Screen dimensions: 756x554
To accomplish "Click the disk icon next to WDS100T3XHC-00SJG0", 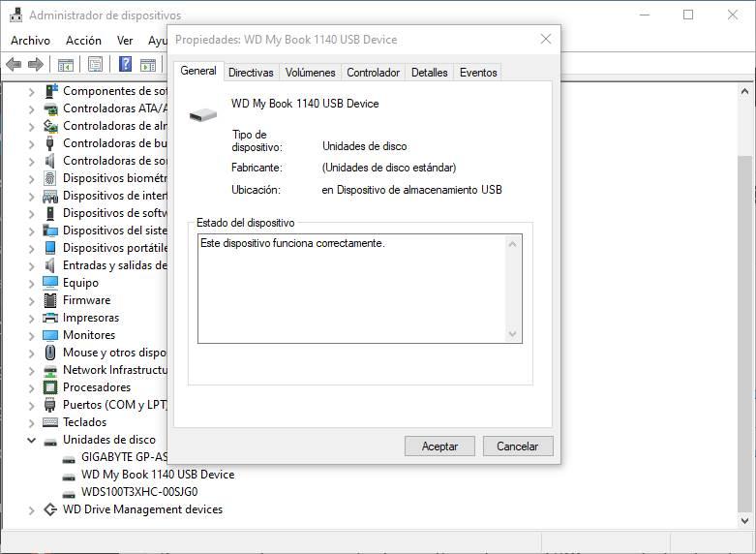I will pos(69,494).
